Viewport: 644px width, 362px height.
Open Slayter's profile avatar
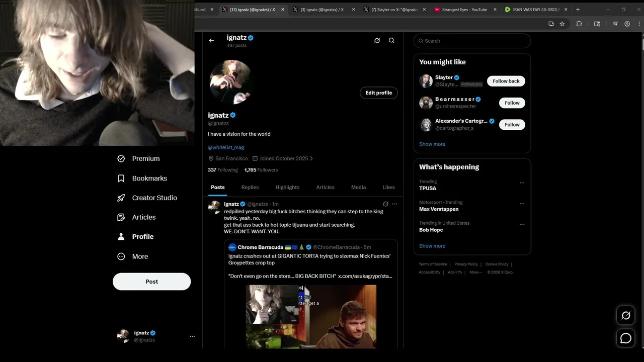coord(426,81)
